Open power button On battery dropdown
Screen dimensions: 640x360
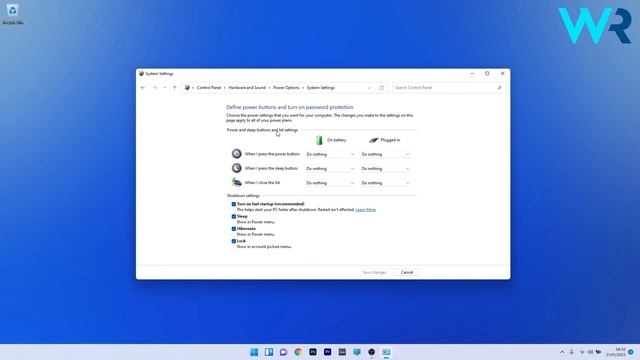point(330,154)
